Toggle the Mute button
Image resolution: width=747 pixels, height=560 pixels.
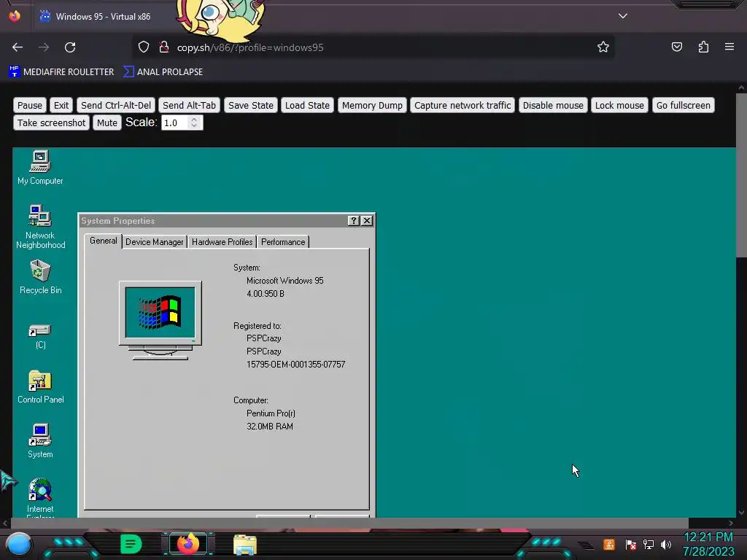[x=107, y=122]
